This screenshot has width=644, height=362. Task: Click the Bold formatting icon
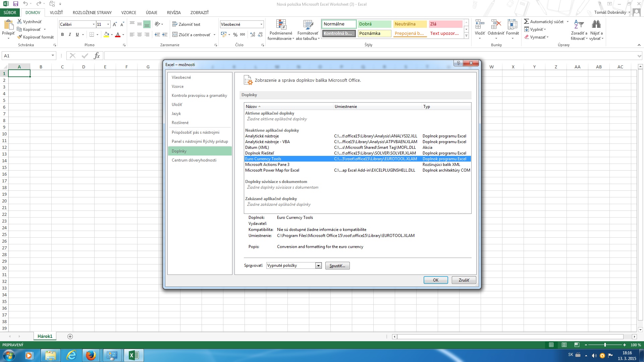tap(62, 35)
